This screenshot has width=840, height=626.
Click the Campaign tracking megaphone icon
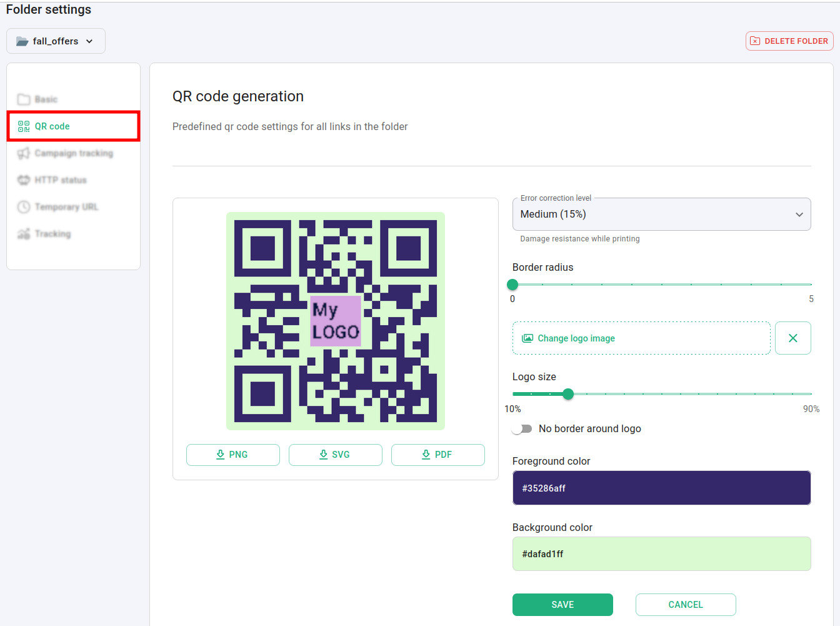pyautogui.click(x=24, y=153)
